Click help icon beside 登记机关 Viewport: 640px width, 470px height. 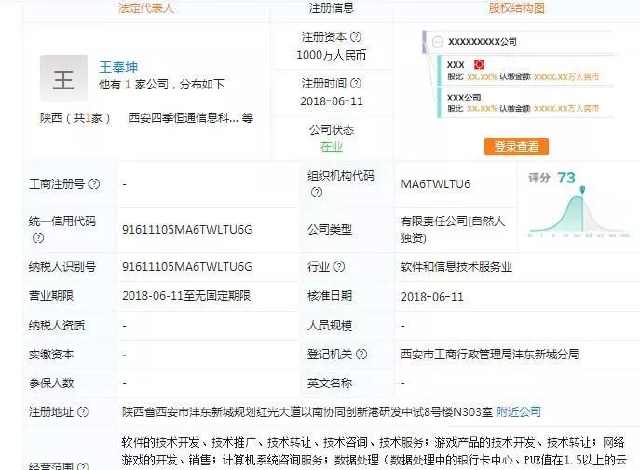click(x=362, y=354)
